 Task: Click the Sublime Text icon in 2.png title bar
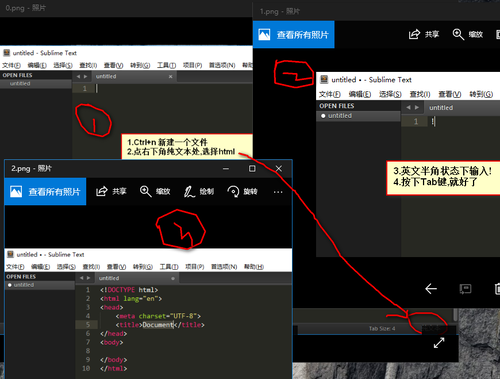(x=10, y=254)
